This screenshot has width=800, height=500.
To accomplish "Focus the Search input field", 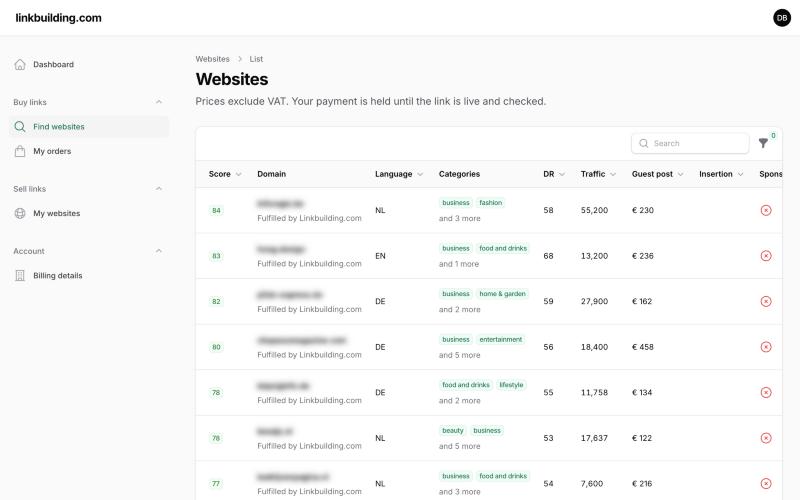I will pos(690,143).
